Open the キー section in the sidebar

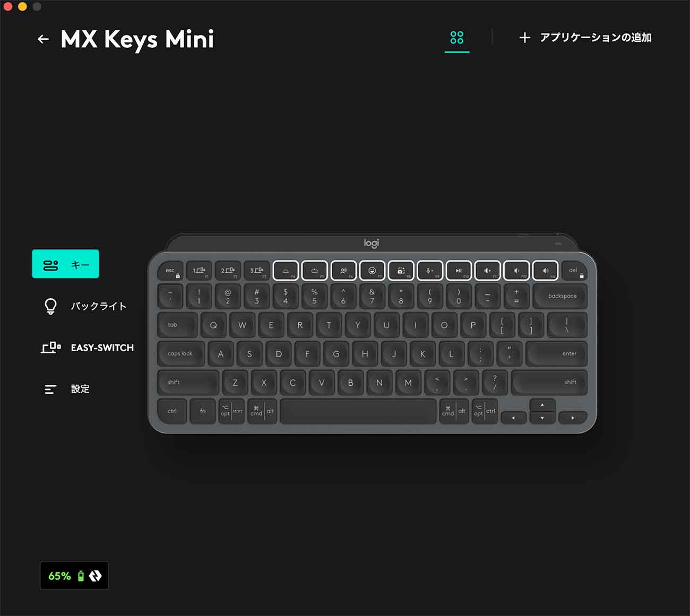pyautogui.click(x=65, y=264)
